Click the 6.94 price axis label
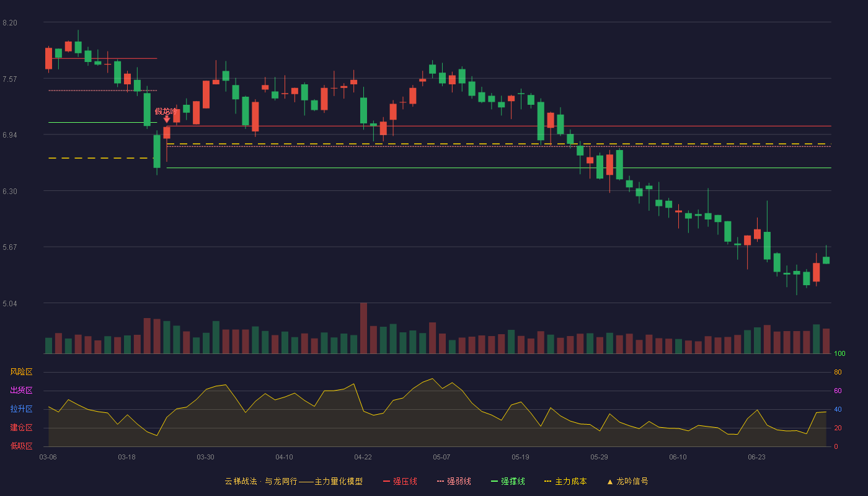This screenshot has width=868, height=496. (x=10, y=135)
